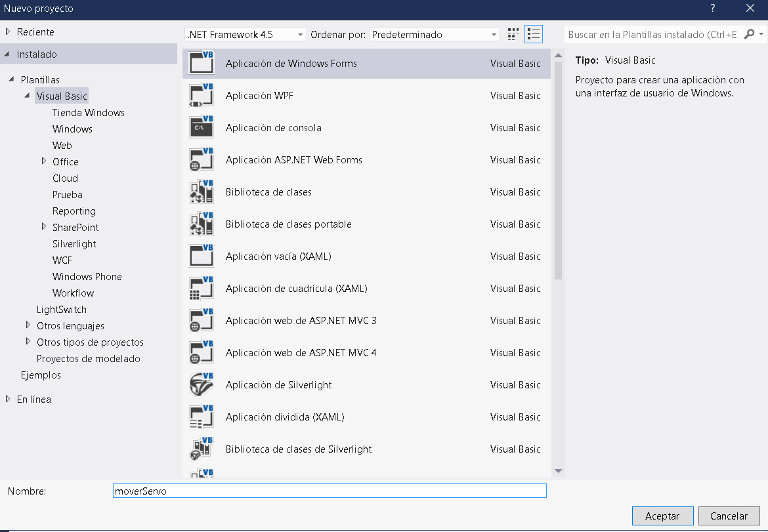Click the Biblioteca de clases de Silverlight icon
Image resolution: width=768 pixels, height=532 pixels.
point(202,449)
